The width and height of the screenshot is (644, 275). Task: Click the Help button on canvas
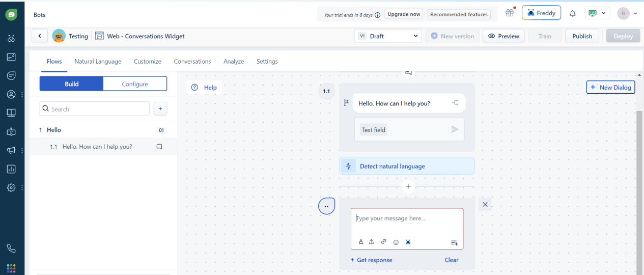[x=204, y=88]
